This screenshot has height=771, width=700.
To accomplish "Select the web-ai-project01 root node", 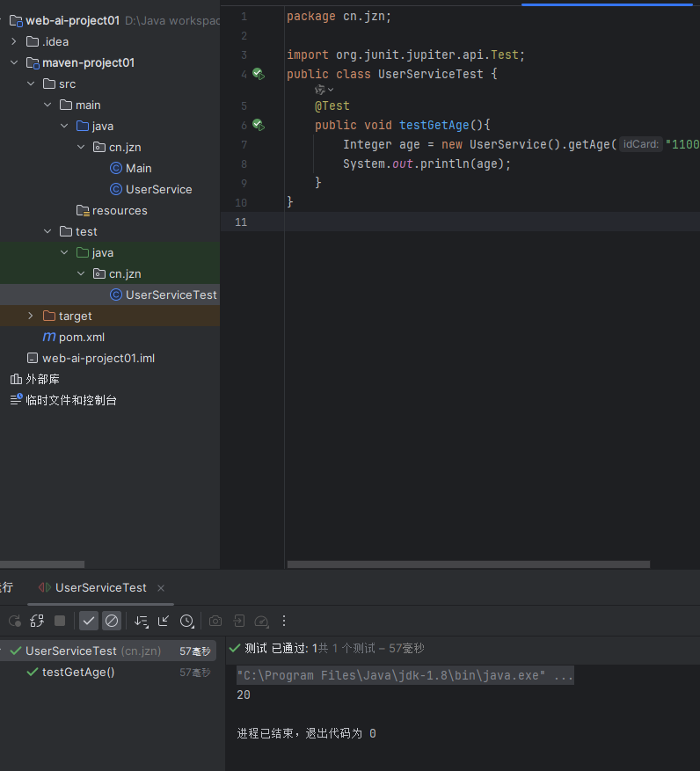I will click(72, 20).
